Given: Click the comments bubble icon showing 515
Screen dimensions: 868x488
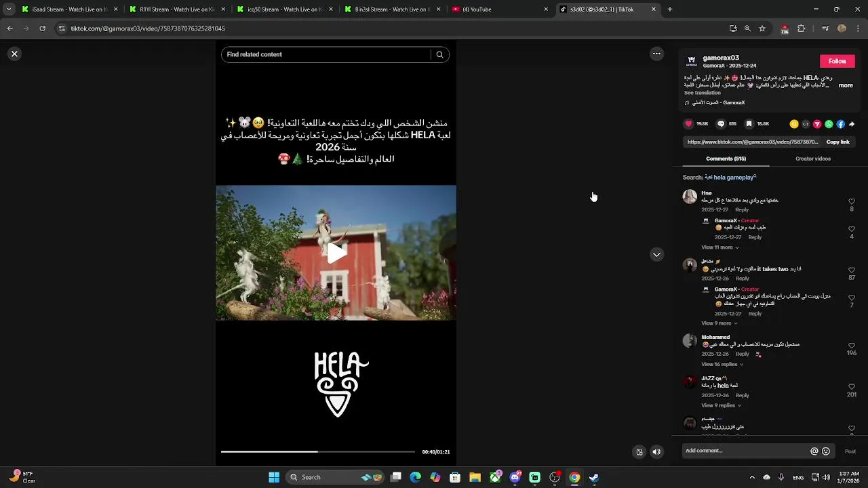Looking at the screenshot, I should pos(721,124).
